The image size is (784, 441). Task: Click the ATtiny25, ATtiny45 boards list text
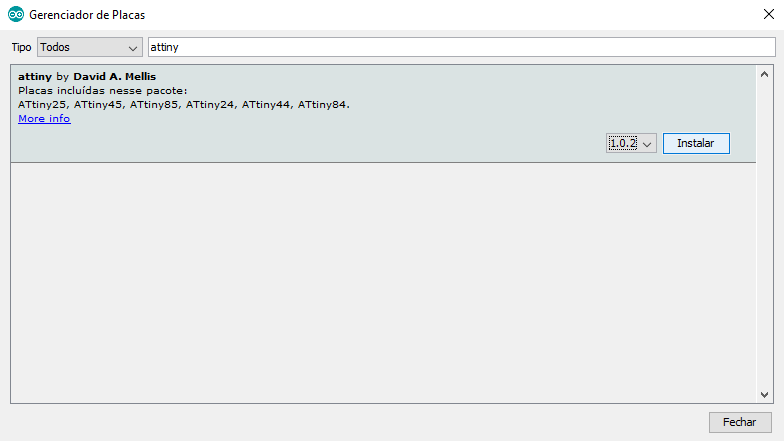[184, 104]
